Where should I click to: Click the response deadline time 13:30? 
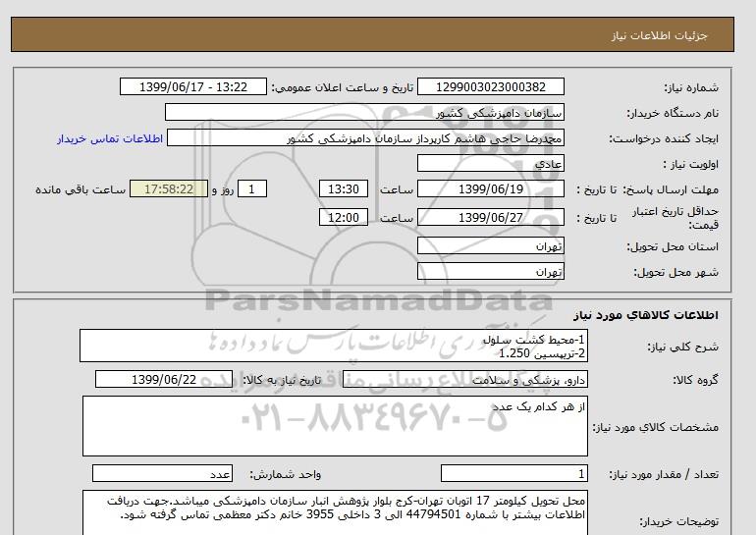pos(344,188)
